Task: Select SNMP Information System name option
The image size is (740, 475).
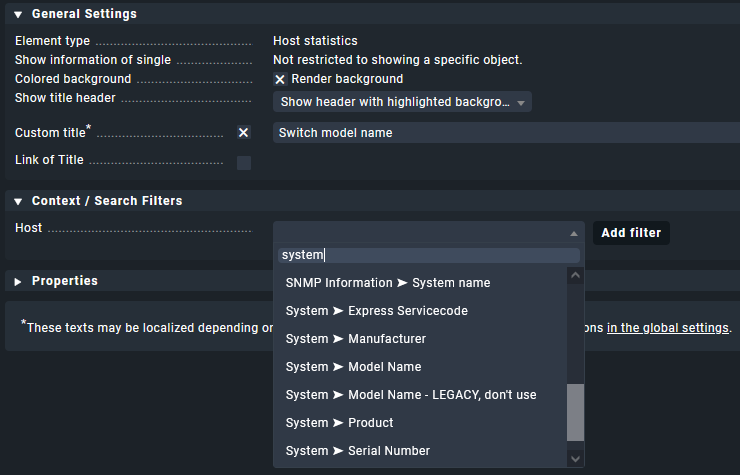Action: click(x=388, y=283)
